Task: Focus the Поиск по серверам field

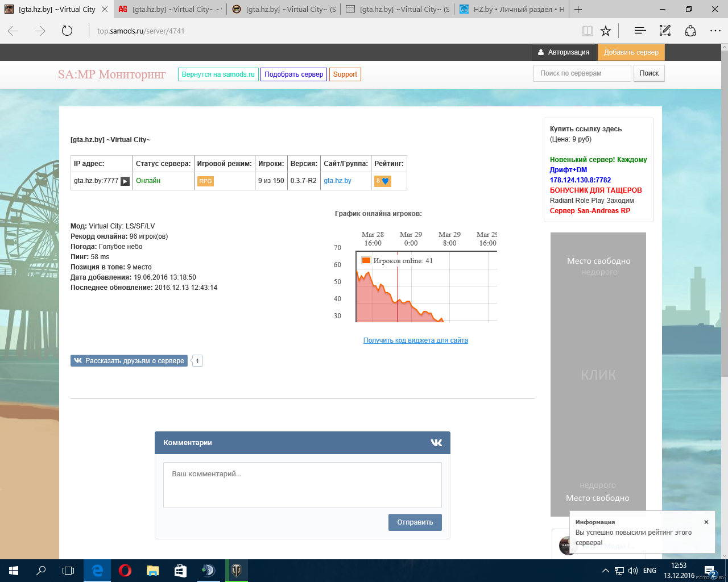Action: (x=582, y=73)
